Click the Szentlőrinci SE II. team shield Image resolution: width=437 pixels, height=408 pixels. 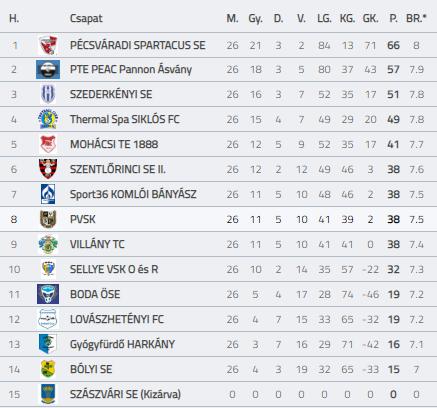[x=48, y=169]
